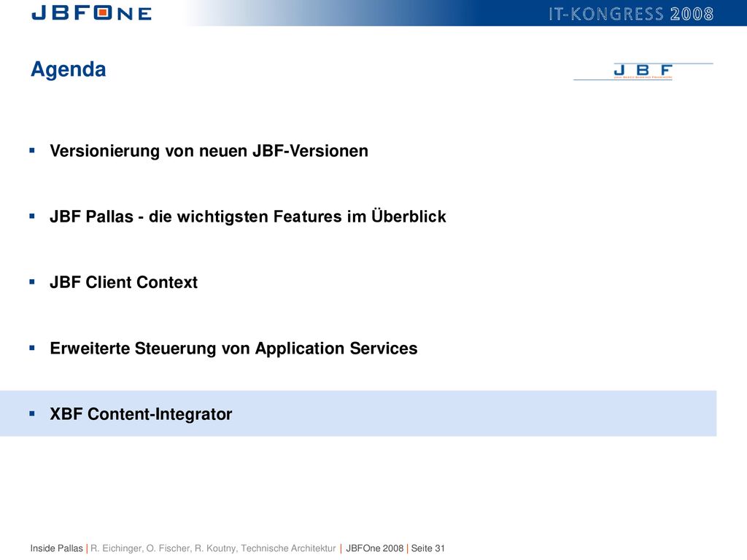
Task: Click the "JBF Client Context" agenda item
Action: click(x=123, y=282)
